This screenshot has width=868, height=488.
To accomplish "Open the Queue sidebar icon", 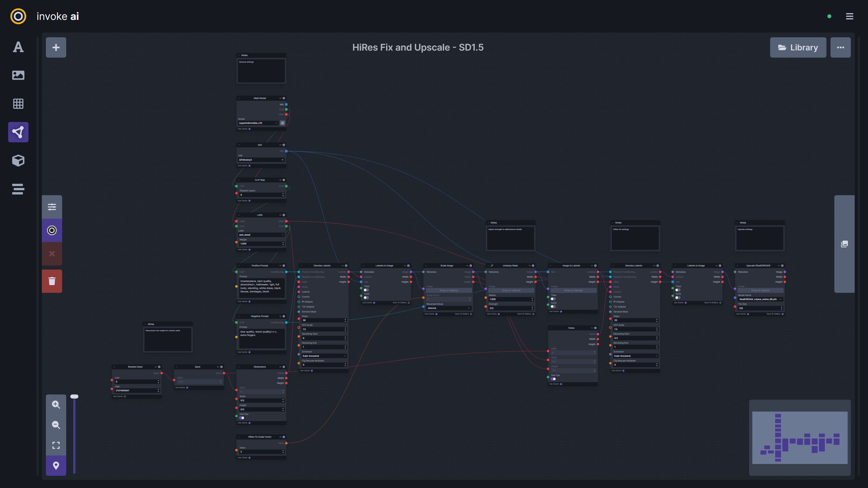I will tap(18, 189).
